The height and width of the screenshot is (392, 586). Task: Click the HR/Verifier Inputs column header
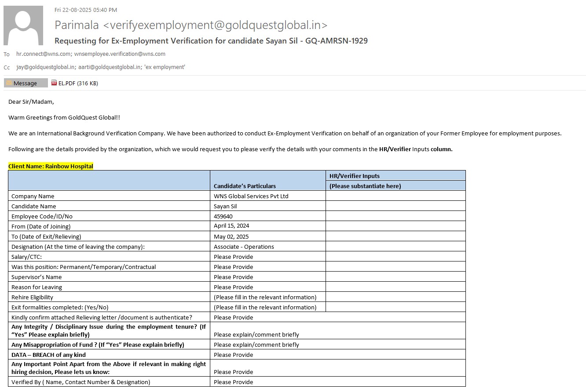tap(354, 176)
